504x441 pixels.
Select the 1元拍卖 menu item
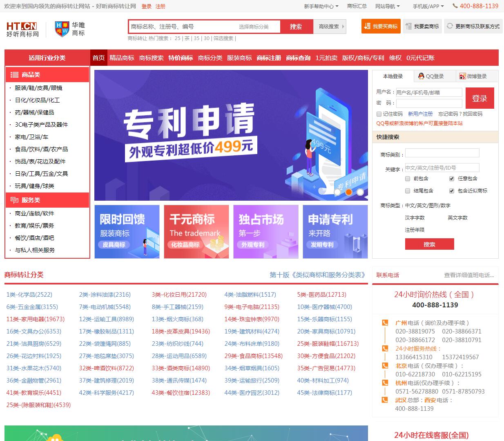326,58
